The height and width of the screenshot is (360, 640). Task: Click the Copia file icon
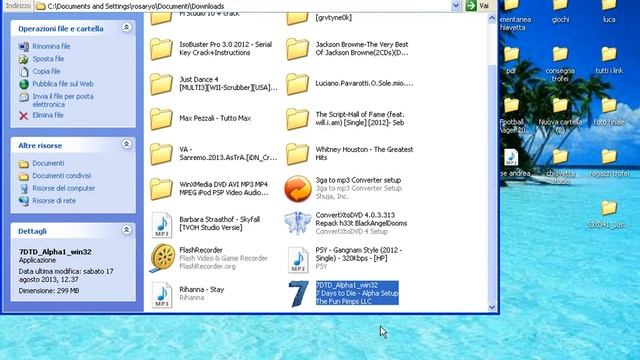pyautogui.click(x=24, y=71)
